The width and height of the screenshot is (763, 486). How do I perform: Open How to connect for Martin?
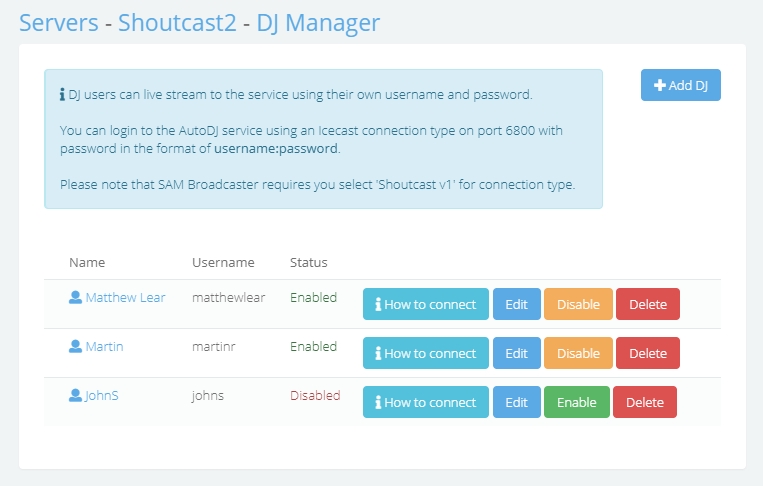pyautogui.click(x=426, y=353)
